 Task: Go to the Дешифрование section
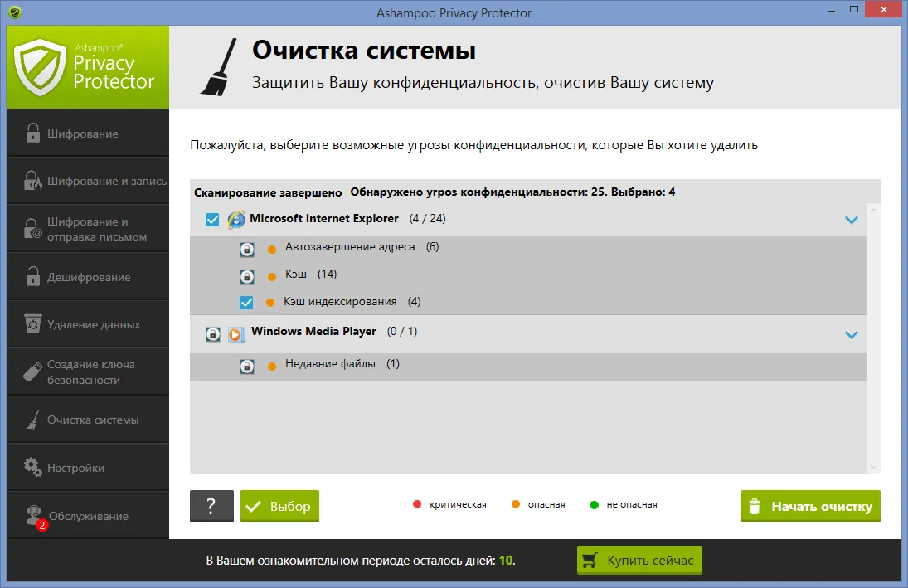click(88, 276)
